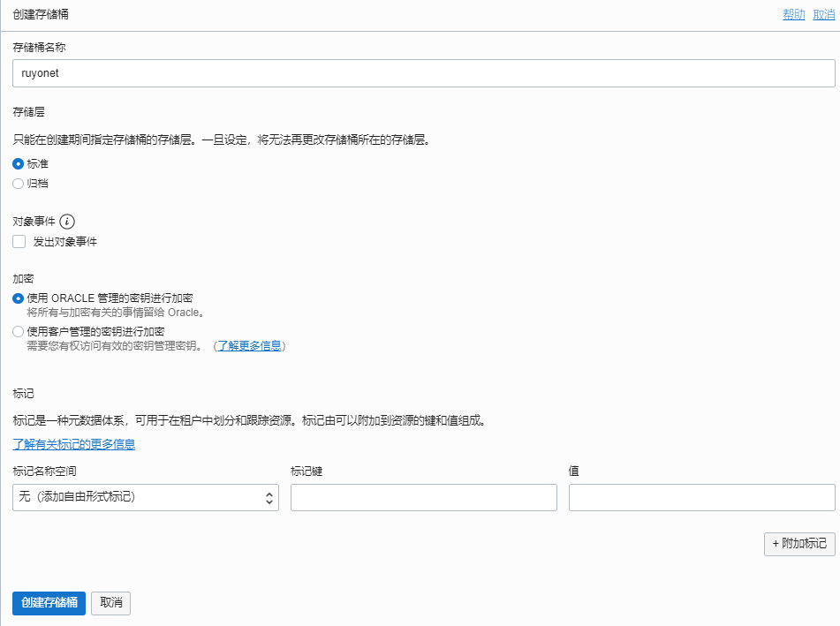Enable the 发出对象事件 checkbox
The height and width of the screenshot is (626, 840).
[x=19, y=242]
